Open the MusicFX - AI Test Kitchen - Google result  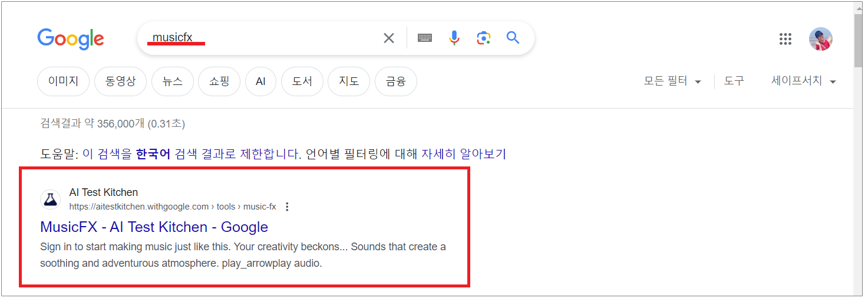pyautogui.click(x=154, y=227)
